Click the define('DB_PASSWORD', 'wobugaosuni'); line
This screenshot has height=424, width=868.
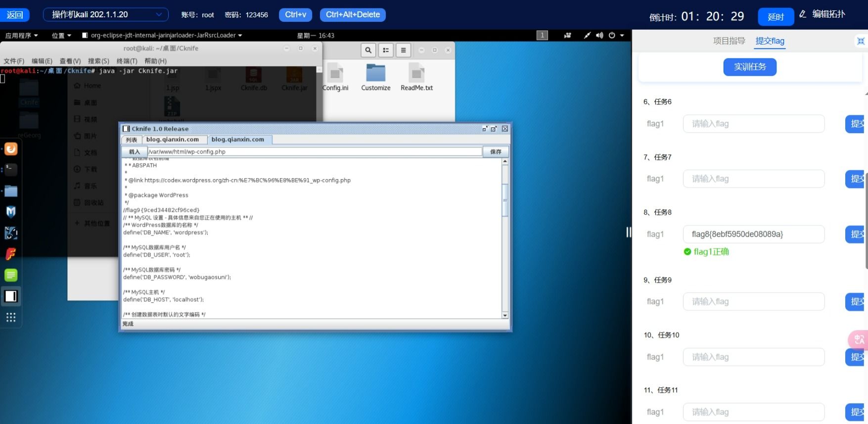point(177,277)
